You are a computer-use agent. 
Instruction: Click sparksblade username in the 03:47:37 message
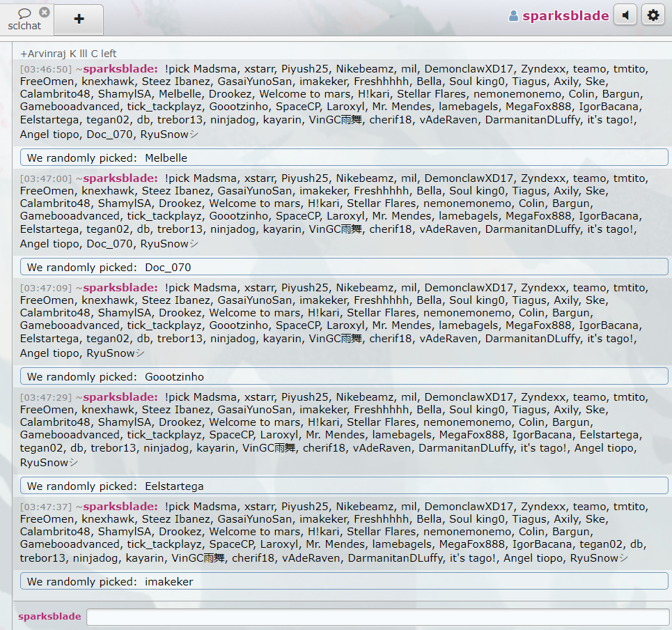(120, 507)
